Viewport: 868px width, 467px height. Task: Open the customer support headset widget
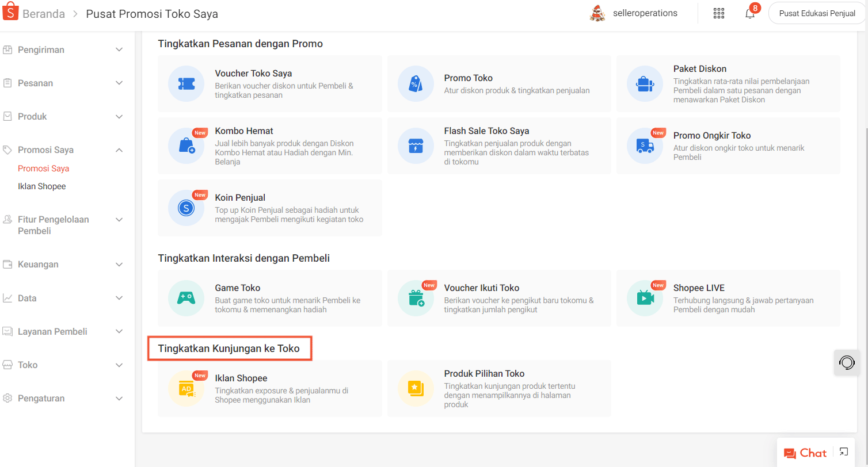tap(847, 362)
